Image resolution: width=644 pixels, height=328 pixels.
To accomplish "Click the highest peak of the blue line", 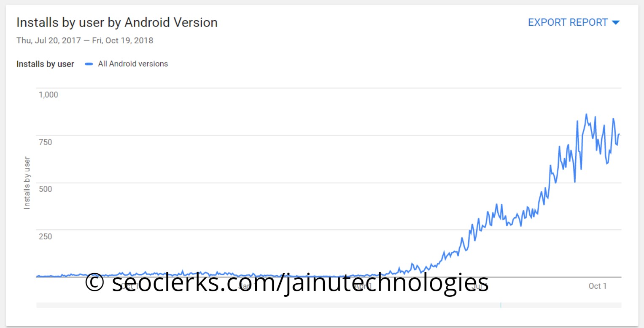I will [x=586, y=114].
